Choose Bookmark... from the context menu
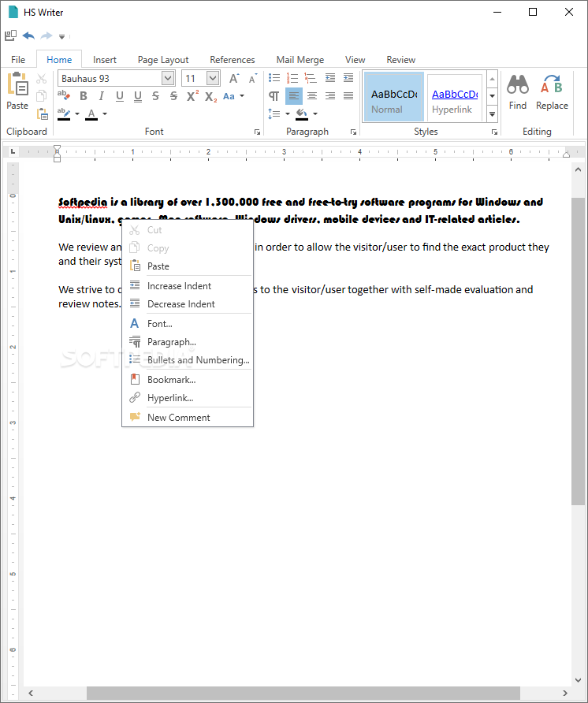Image resolution: width=588 pixels, height=703 pixels. [x=188, y=380]
